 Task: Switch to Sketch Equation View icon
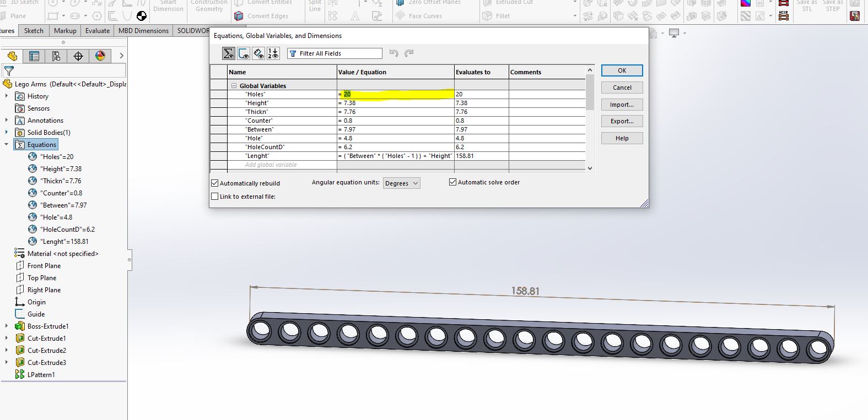(x=244, y=53)
